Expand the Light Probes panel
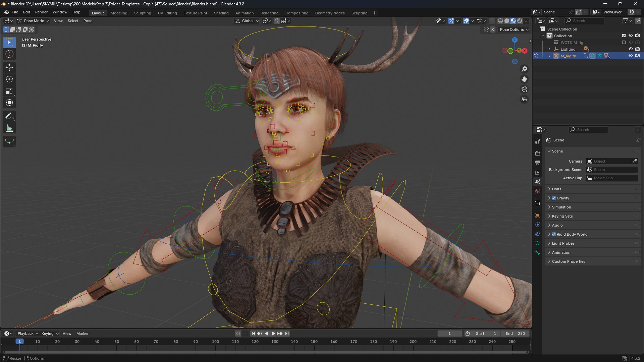Image resolution: width=644 pixels, height=362 pixels. (593, 243)
